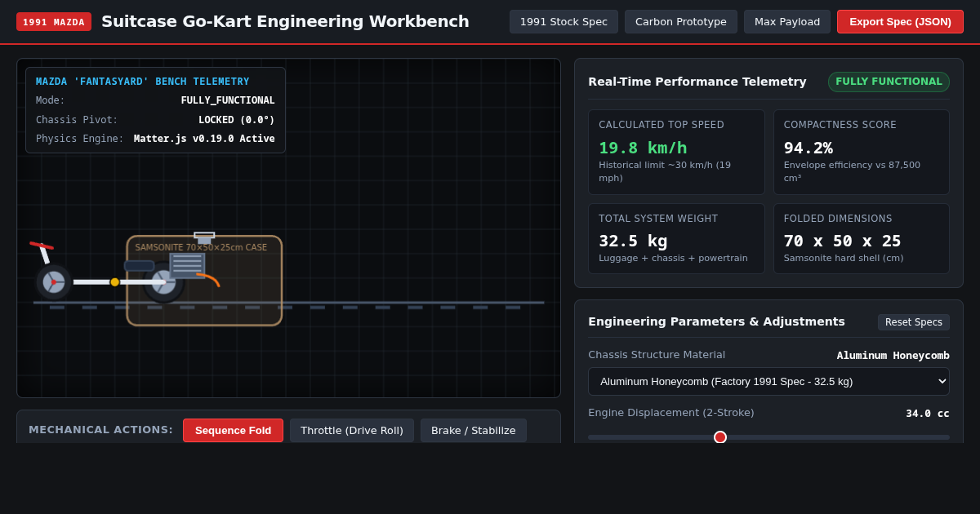Click the FULLY_FUNCTIONAL mode value in telemetry

(228, 100)
